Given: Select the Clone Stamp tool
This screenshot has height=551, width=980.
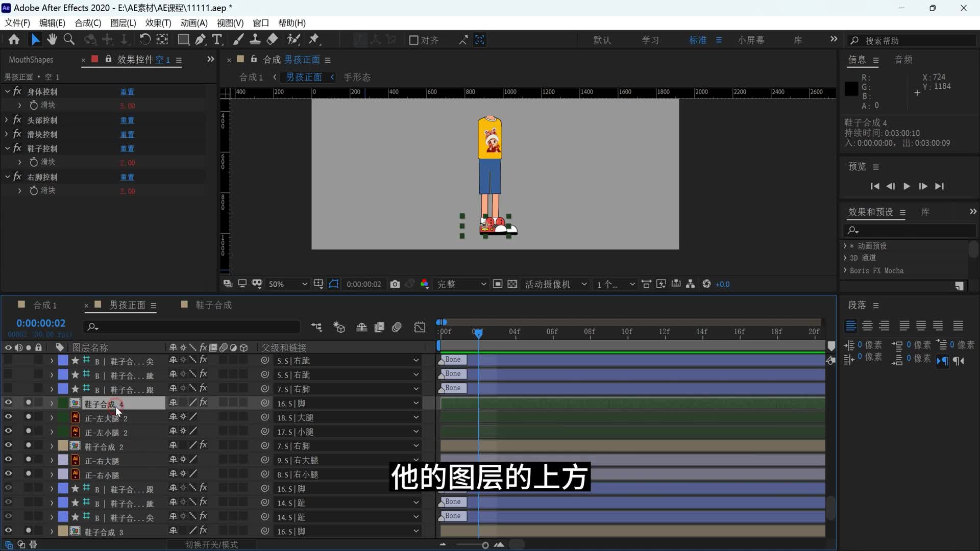Looking at the screenshot, I should [255, 40].
